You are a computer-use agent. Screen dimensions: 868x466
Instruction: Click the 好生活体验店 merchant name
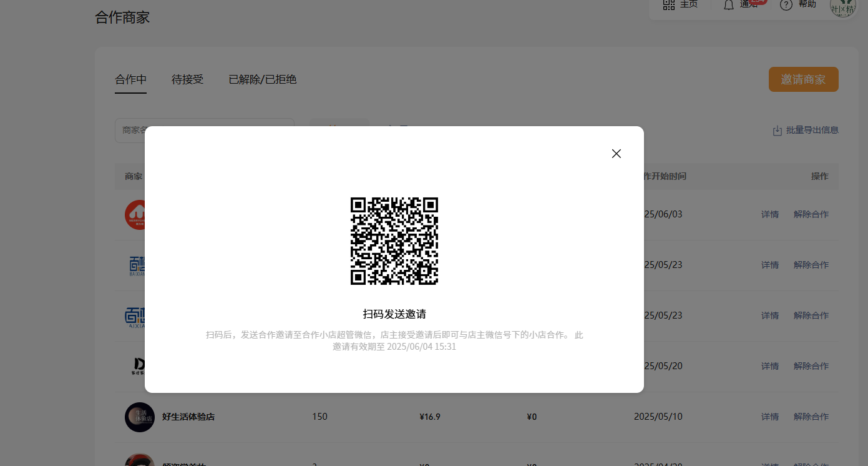188,417
